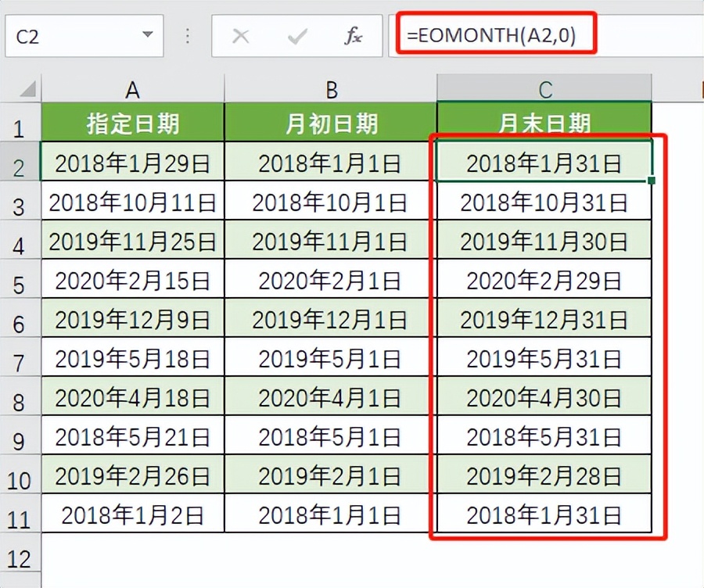This screenshot has width=704, height=588.
Task: Click cell 2019年12月31日
Action: tap(544, 318)
